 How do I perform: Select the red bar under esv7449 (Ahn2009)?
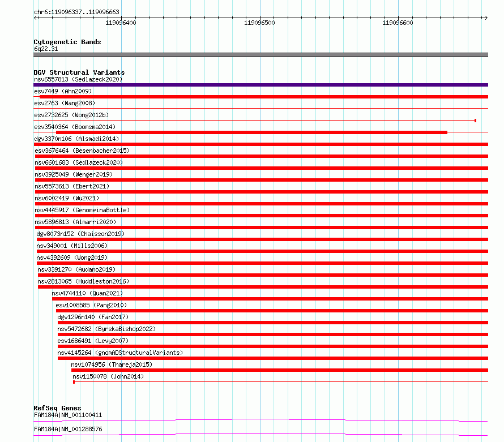tap(264, 97)
